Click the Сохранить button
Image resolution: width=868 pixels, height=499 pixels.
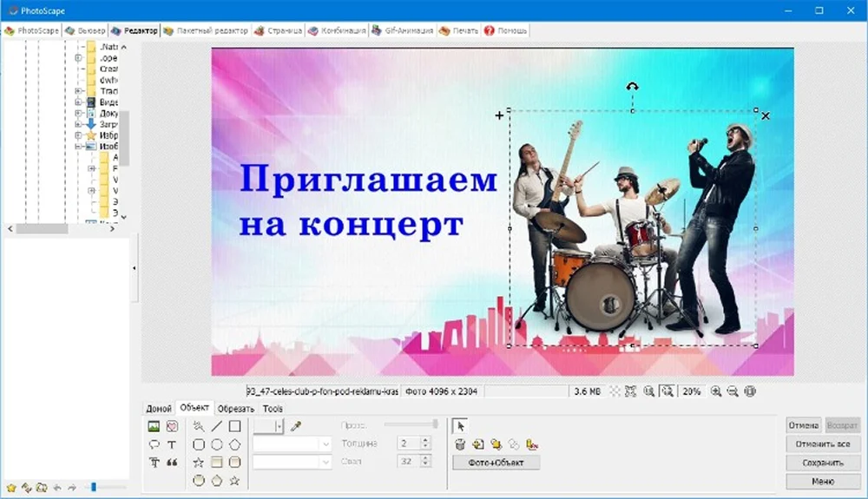tap(822, 463)
